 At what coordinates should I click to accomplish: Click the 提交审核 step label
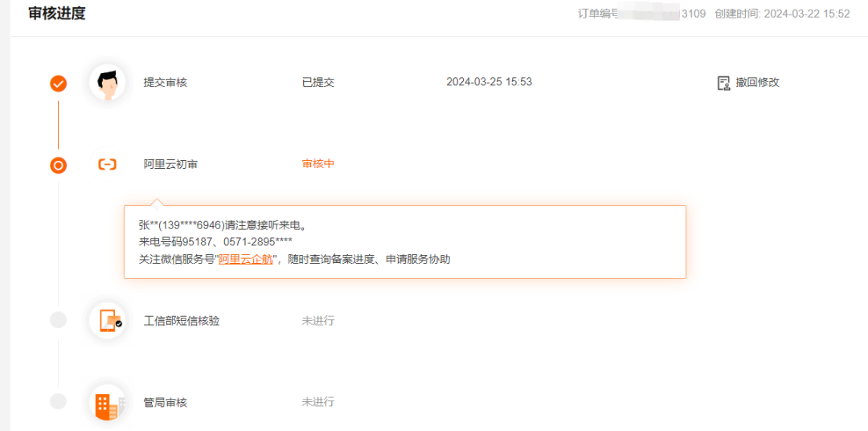[x=166, y=83]
